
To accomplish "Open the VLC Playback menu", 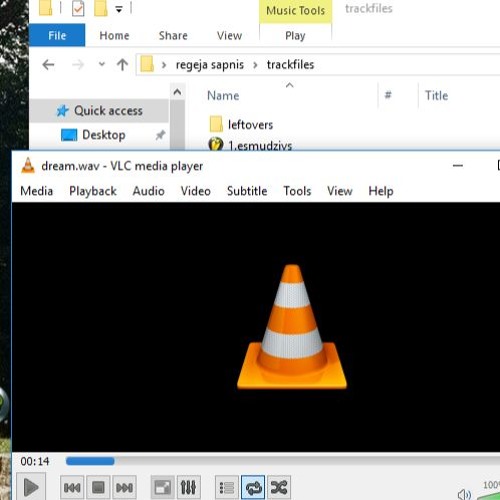I will point(93,191).
